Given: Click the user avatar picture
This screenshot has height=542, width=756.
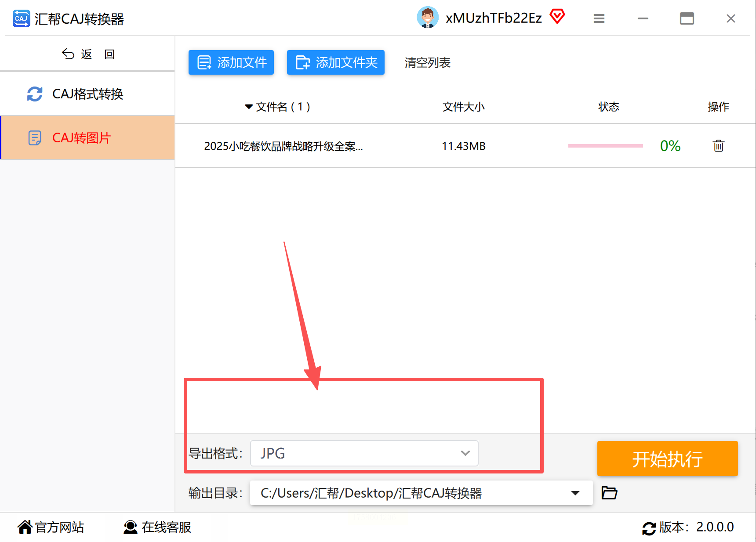Looking at the screenshot, I should pos(427,18).
